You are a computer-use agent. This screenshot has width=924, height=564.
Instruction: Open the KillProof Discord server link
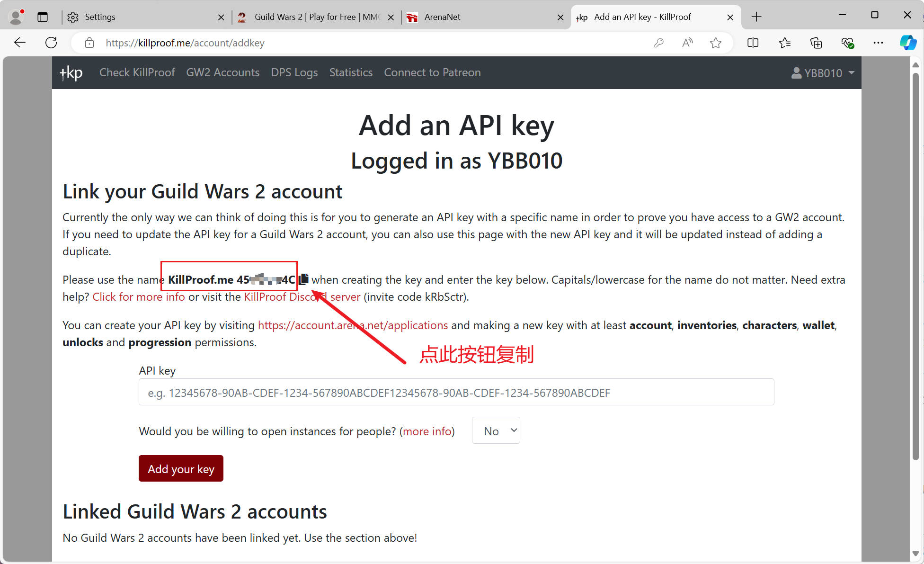(x=302, y=297)
